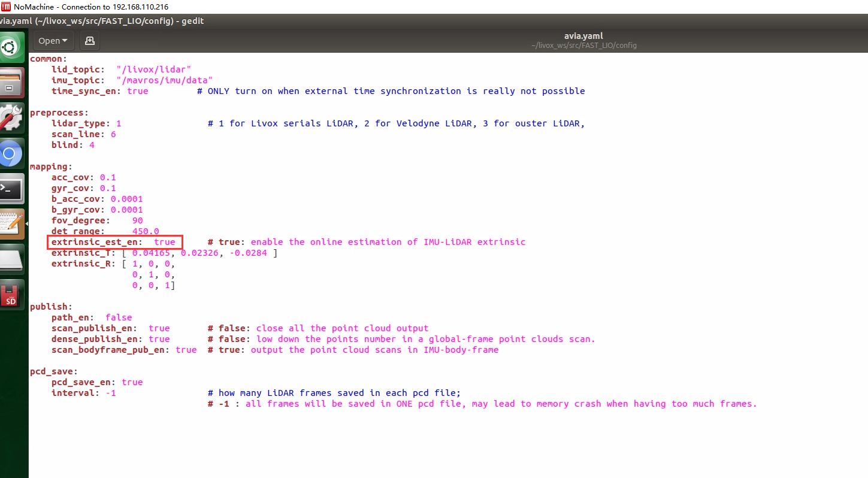Click the path_en false value
This screenshot has width=868, height=478.
119,317
